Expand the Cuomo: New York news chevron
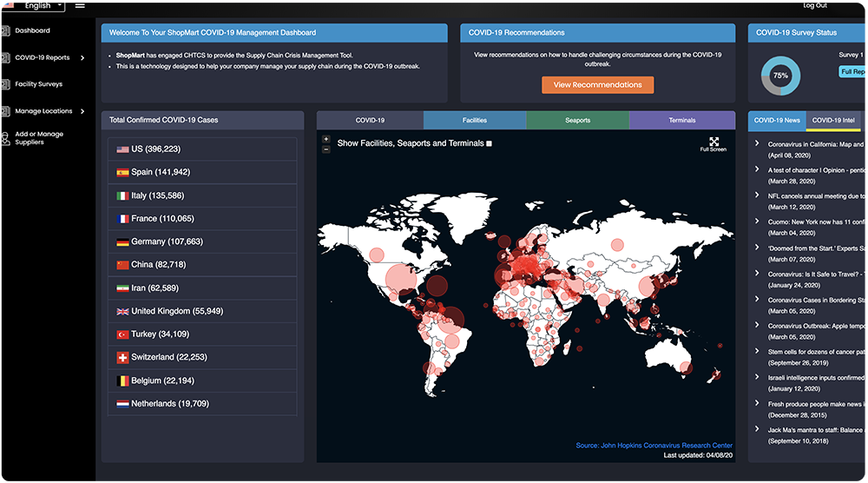This screenshot has height=483, width=868. [x=757, y=221]
